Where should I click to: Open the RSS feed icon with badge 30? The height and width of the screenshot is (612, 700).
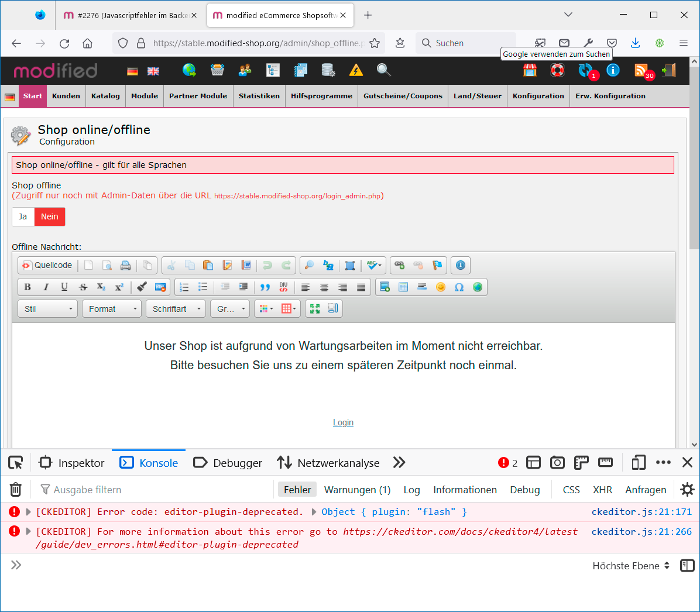pyautogui.click(x=641, y=71)
